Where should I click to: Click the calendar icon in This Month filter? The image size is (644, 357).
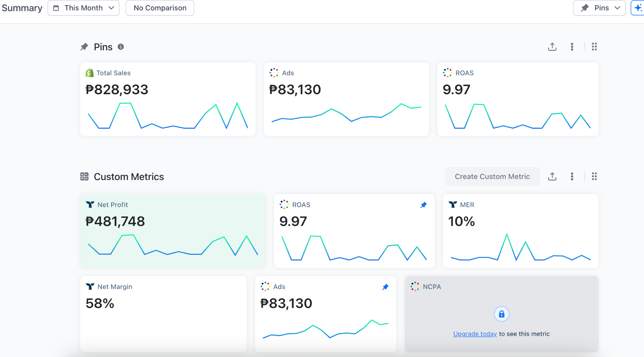click(56, 8)
